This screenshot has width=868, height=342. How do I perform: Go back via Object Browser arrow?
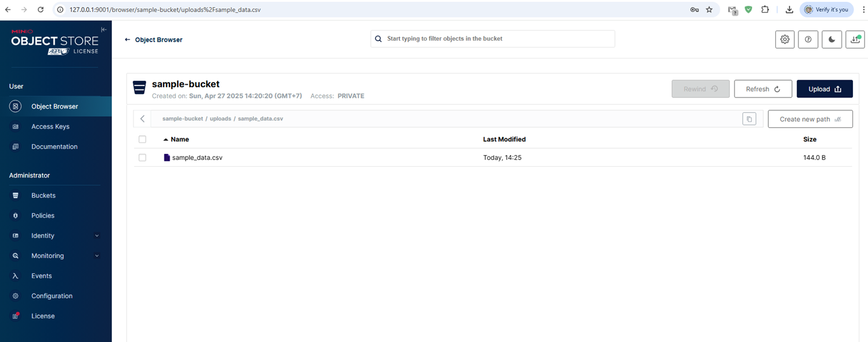pos(128,40)
